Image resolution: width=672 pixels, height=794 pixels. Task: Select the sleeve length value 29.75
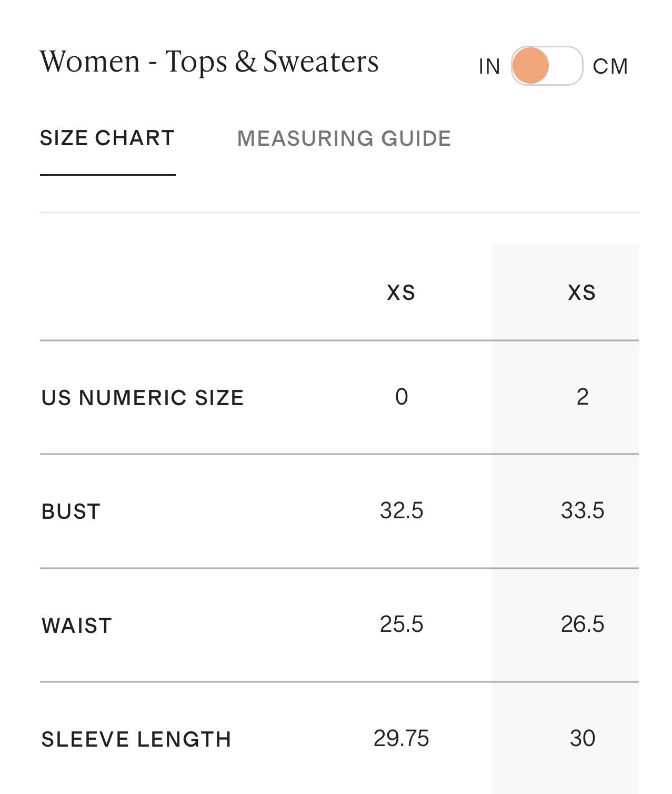[402, 738]
